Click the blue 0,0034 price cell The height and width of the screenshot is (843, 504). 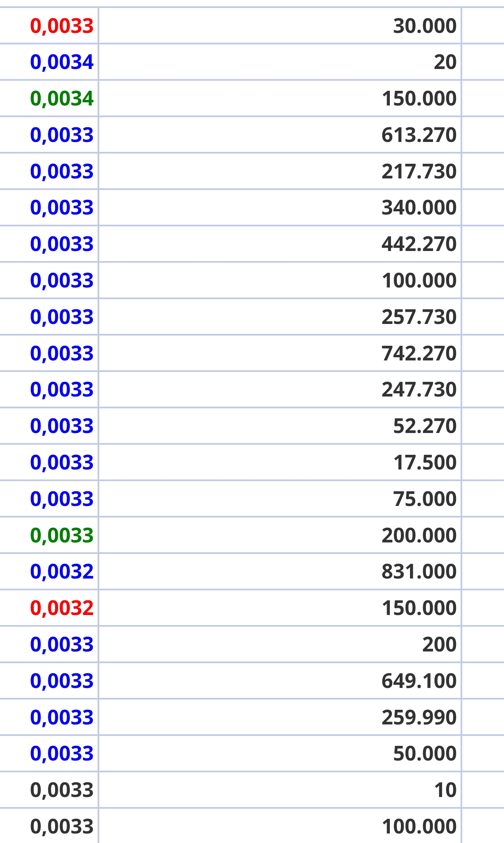click(x=49, y=62)
